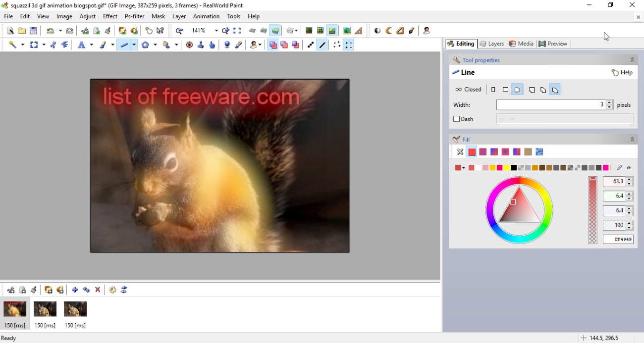Viewport: 644px width, 343px height.
Task: Open Help for the Line tool
Action: (622, 72)
